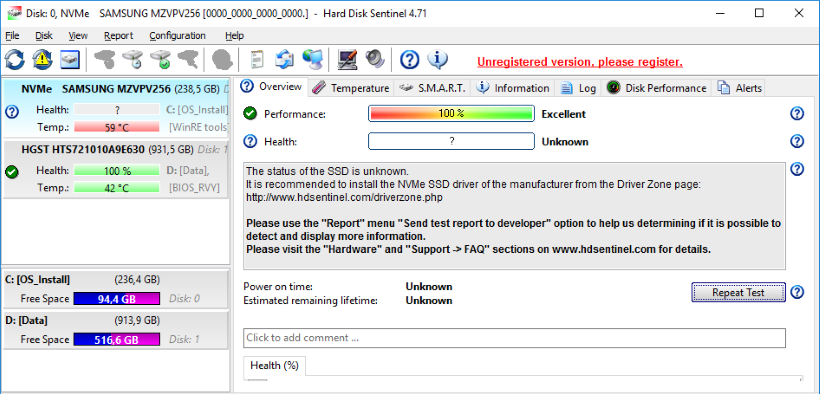Click greyed-out disk icon before round grey icon
This screenshot has height=394, width=824.
coord(188,60)
